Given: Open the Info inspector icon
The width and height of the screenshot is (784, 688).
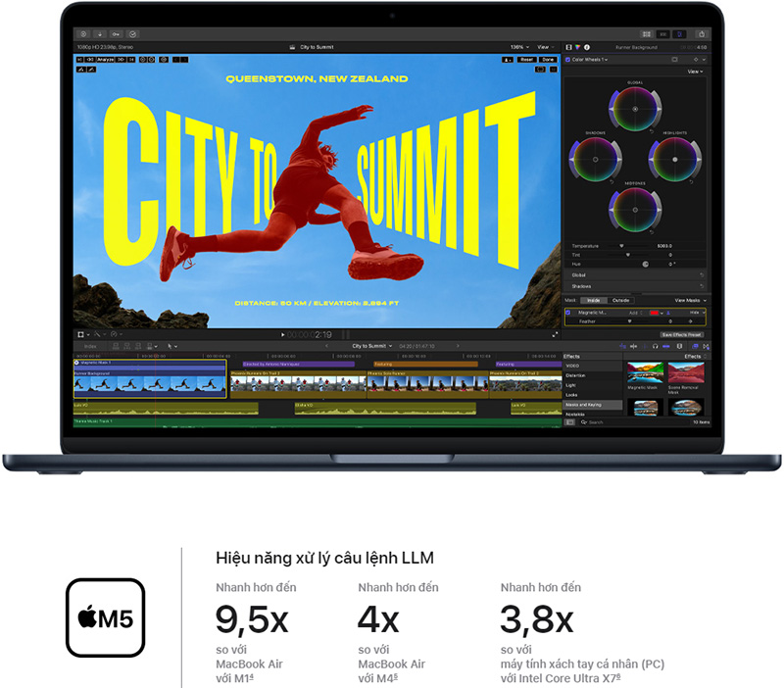Looking at the screenshot, I should pos(585,47).
